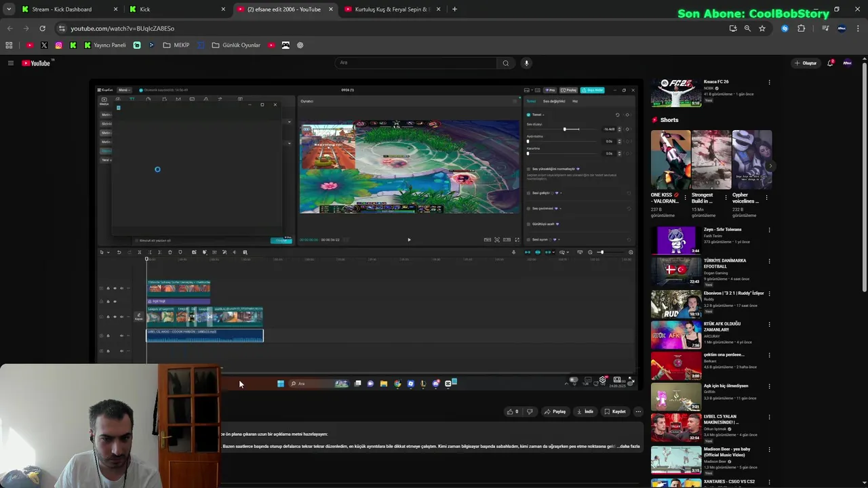Open the apps grid in bookmarks bar
This screenshot has height=488, width=868.
(x=9, y=45)
